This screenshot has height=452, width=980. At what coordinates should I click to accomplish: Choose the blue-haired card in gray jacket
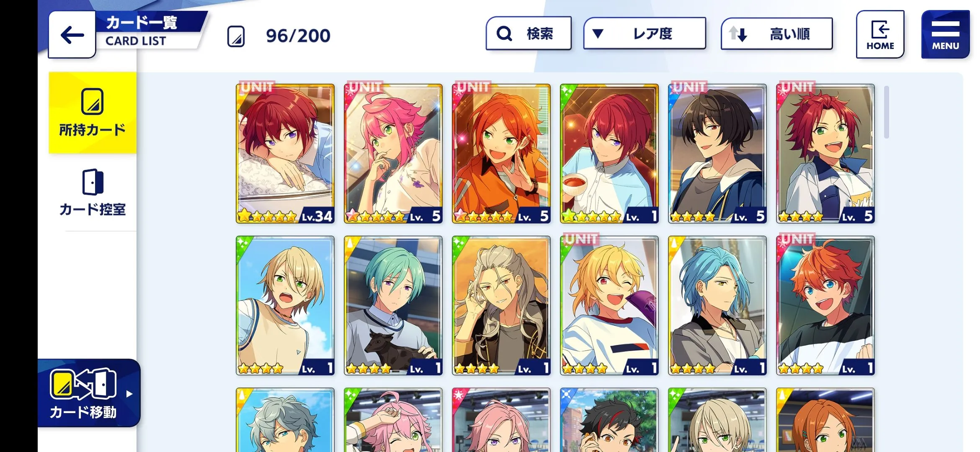pos(717,306)
